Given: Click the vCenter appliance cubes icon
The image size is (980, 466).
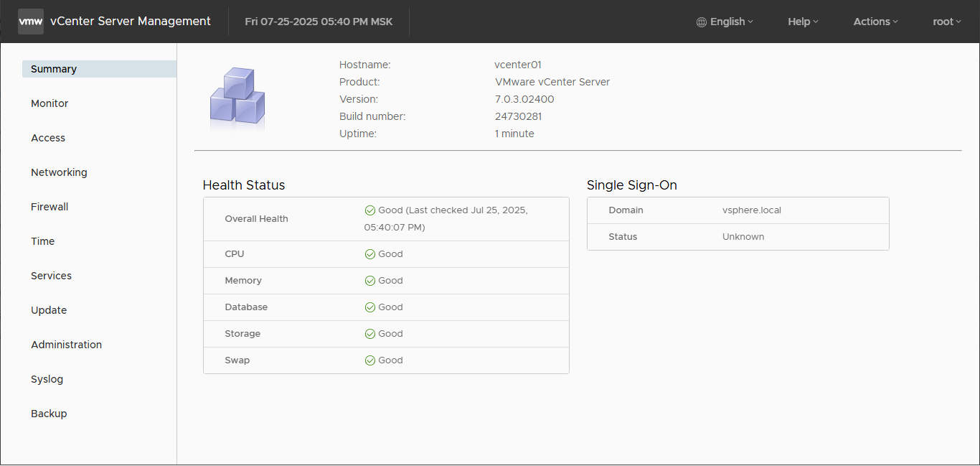Looking at the screenshot, I should [x=237, y=98].
